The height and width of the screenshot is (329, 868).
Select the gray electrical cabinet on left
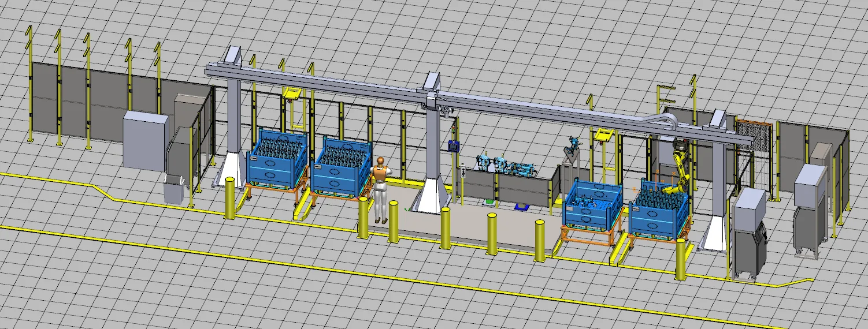(x=145, y=141)
